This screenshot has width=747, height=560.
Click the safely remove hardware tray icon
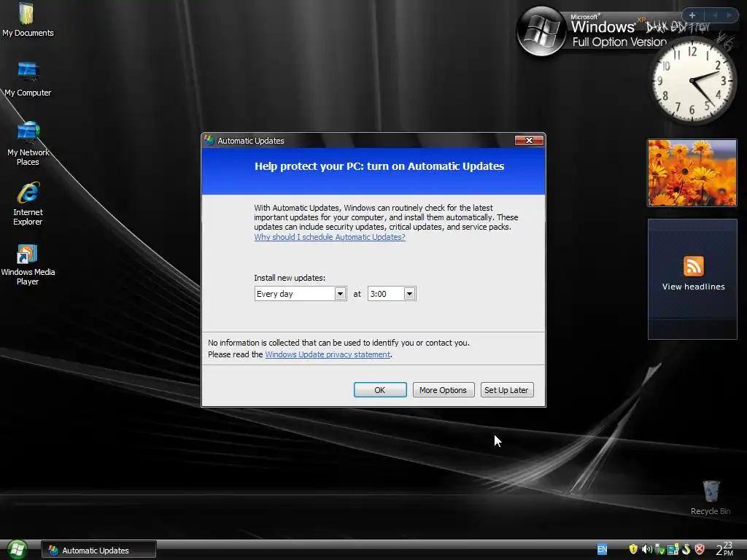[659, 550]
